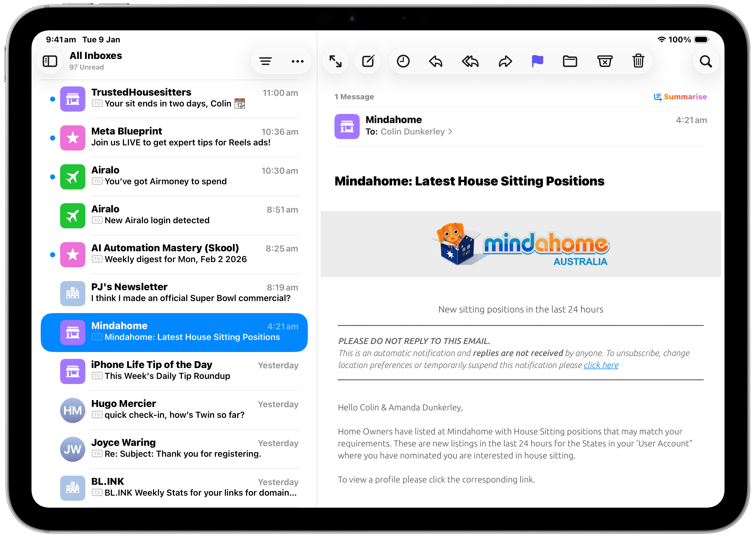Move message to a folder
This screenshot has height=538, width=756.
click(570, 61)
